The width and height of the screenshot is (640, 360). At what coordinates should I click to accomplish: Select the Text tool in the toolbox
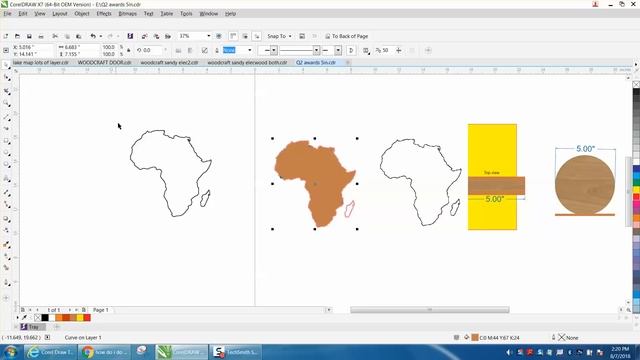pyautogui.click(x=7, y=178)
